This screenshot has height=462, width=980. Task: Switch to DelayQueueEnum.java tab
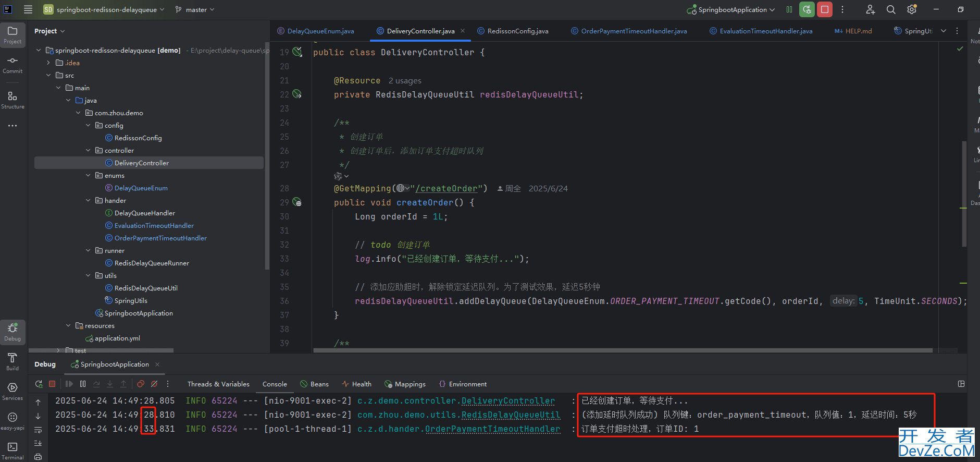pos(316,31)
